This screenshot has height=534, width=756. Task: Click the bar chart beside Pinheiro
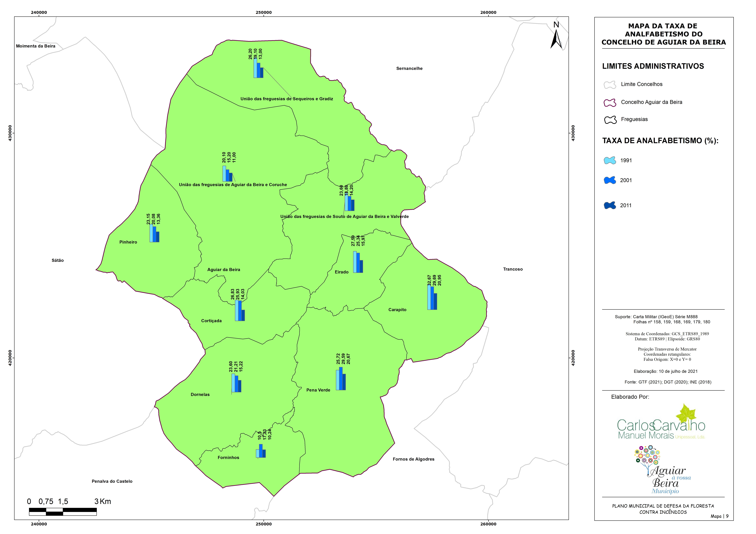point(154,233)
